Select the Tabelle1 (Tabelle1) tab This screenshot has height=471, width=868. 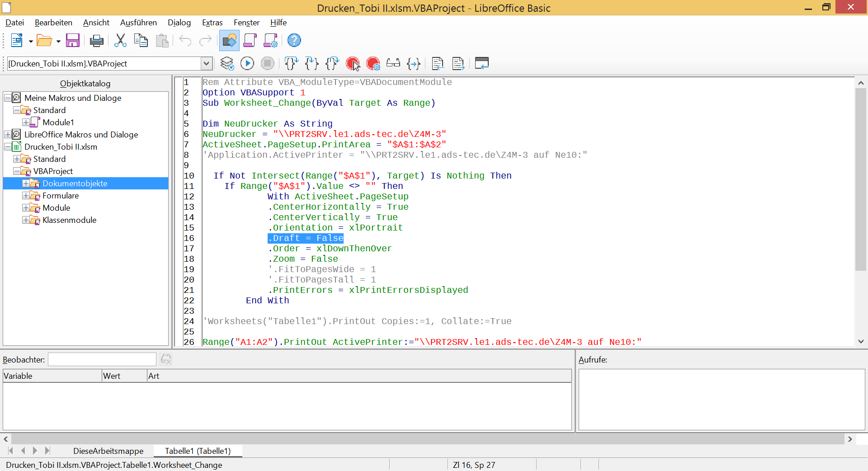coord(198,451)
